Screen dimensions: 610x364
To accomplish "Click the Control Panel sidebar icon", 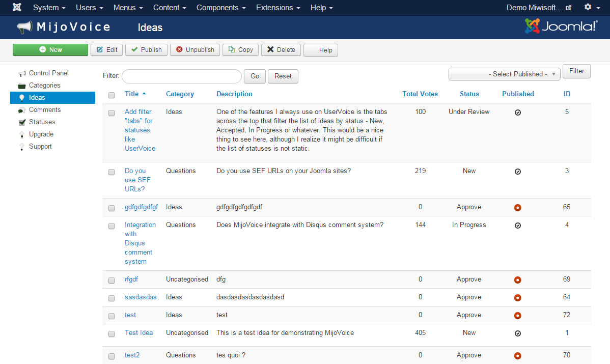I will pos(22,73).
